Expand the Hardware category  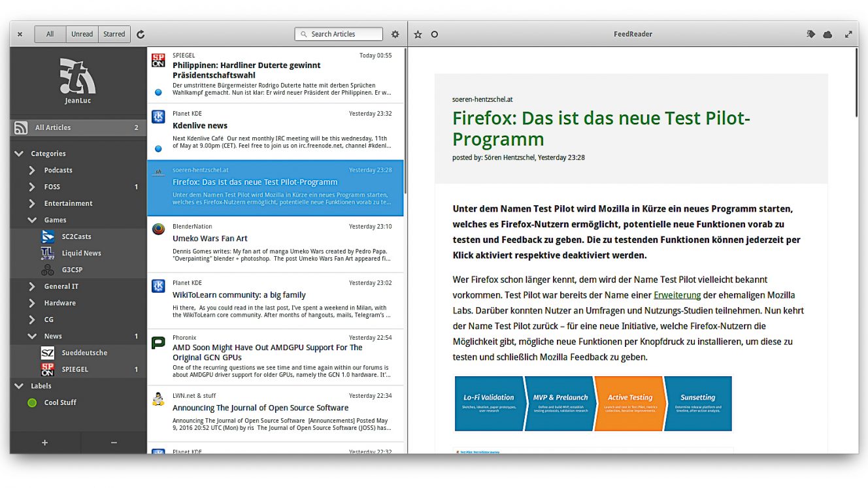(32, 303)
